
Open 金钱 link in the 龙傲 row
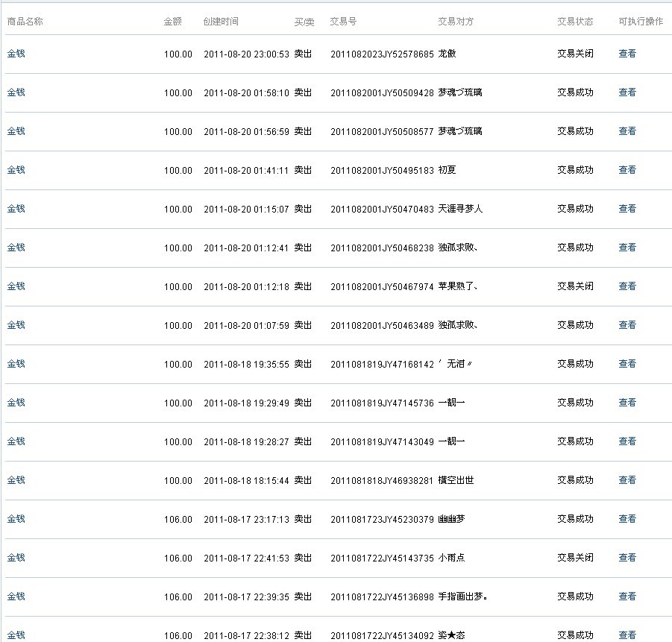[x=16, y=54]
